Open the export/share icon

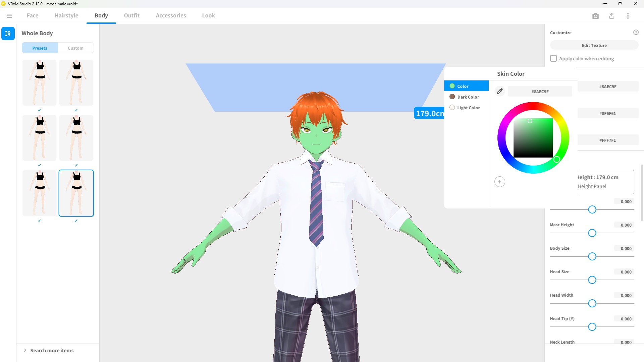coord(612,16)
